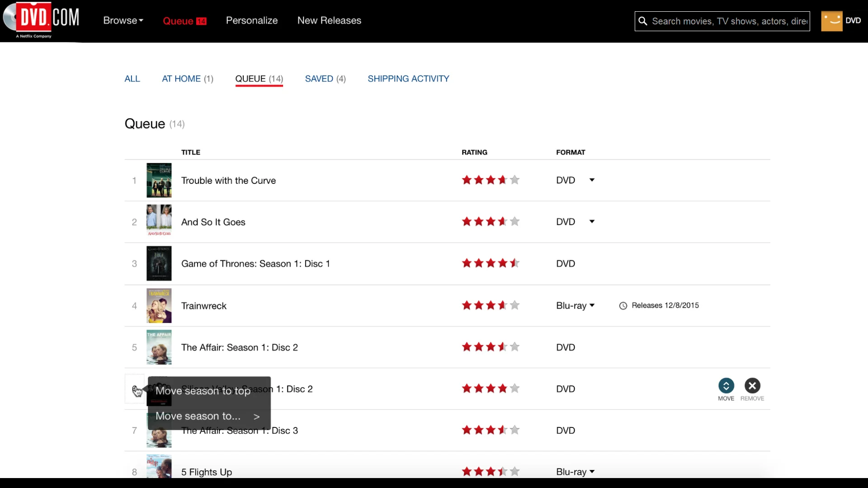This screenshot has height=488, width=868.
Task: Rate The Affair Disc 3 four stars
Action: click(503, 430)
